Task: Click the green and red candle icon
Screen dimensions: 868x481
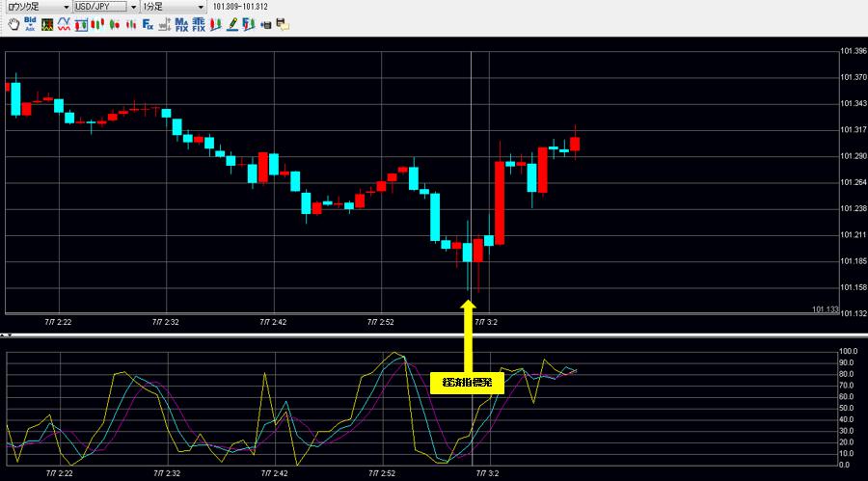Action: [x=115, y=24]
